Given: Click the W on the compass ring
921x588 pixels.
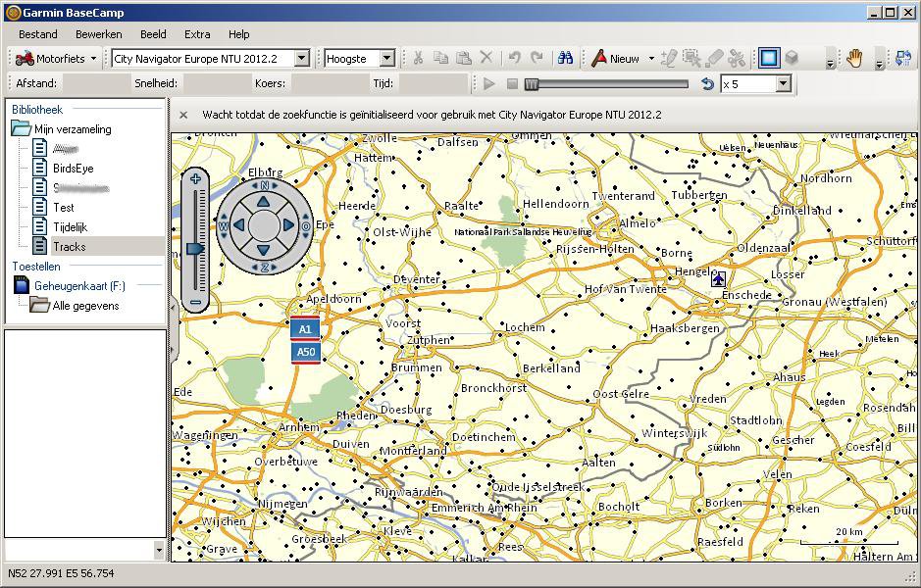Looking at the screenshot, I should coord(224,226).
